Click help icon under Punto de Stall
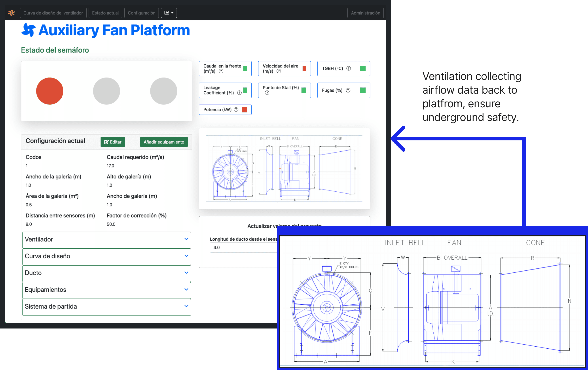This screenshot has width=588, height=370. 267,93
